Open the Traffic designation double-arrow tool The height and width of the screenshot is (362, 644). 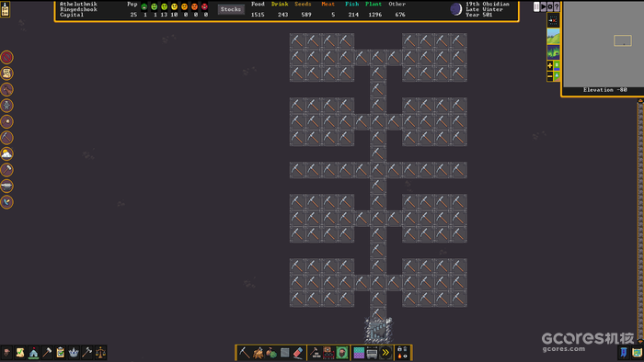[385, 353]
